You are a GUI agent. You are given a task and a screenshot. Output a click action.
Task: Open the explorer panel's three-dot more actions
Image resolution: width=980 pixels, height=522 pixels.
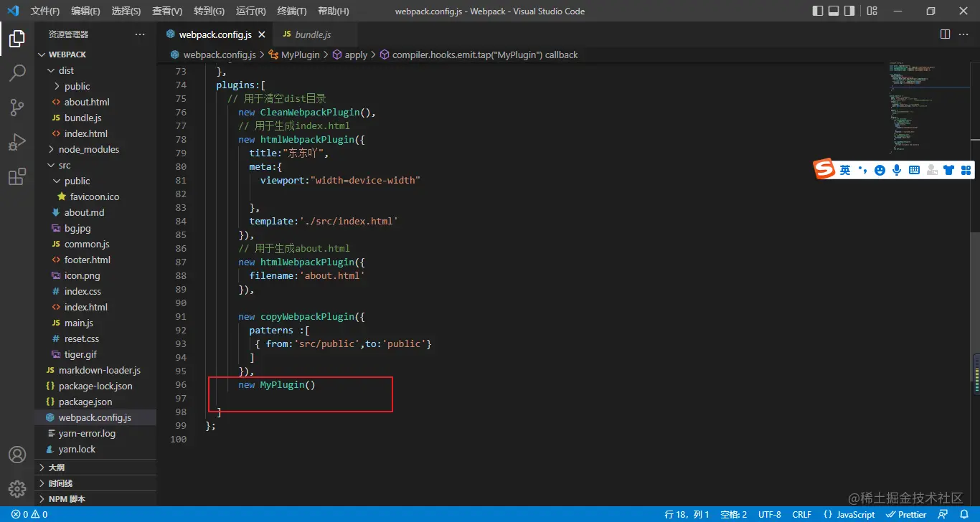(140, 34)
